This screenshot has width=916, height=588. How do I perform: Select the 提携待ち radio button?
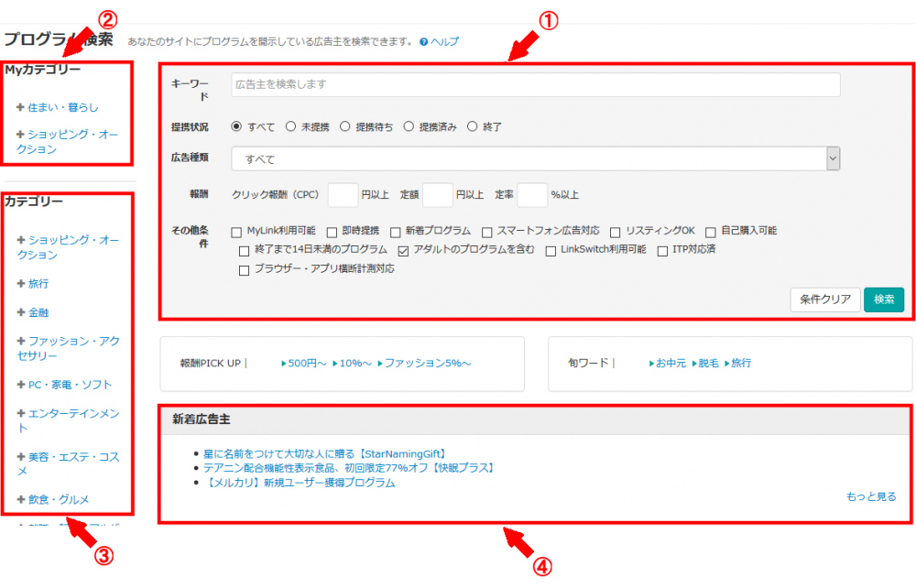pos(344,126)
